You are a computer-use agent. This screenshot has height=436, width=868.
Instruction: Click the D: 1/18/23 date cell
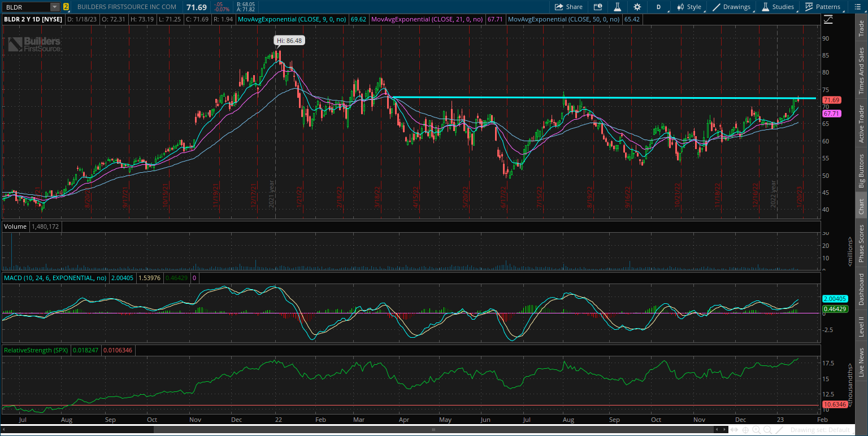[82, 19]
